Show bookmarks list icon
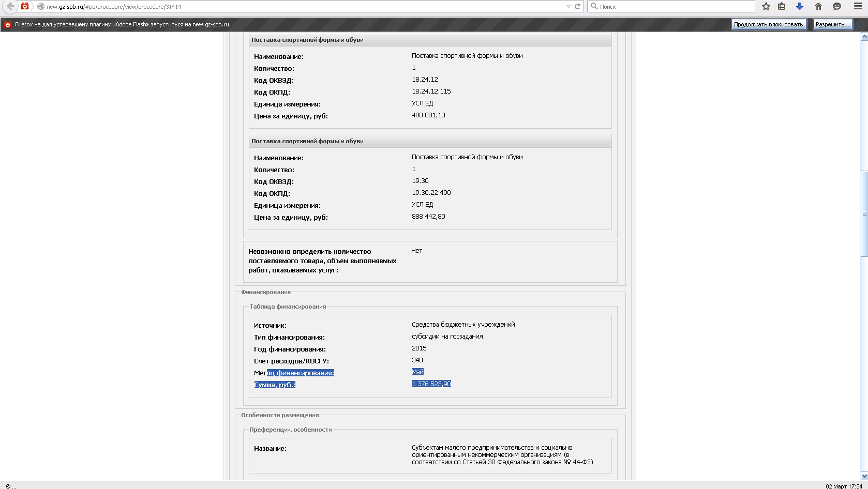 coord(782,6)
